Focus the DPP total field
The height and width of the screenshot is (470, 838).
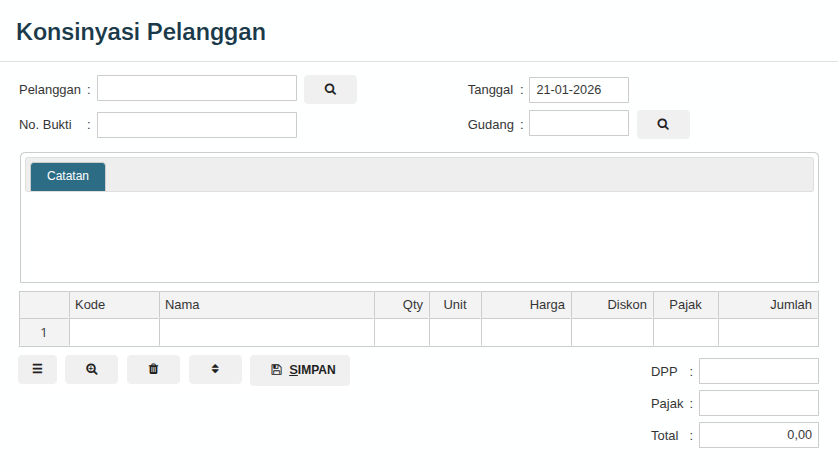(x=759, y=371)
